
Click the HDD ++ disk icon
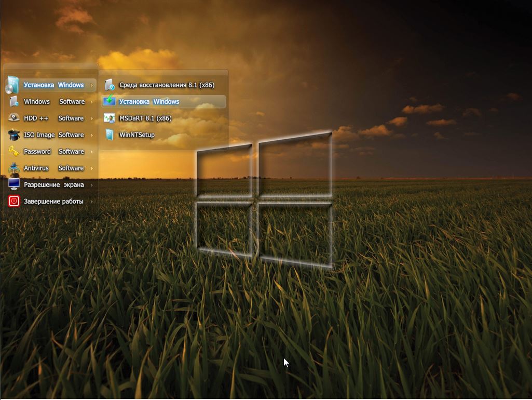pos(14,117)
